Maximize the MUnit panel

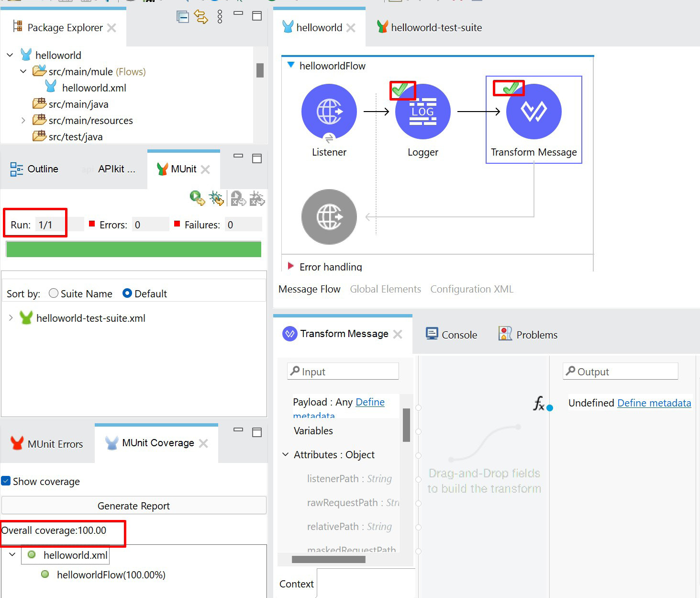tap(257, 158)
